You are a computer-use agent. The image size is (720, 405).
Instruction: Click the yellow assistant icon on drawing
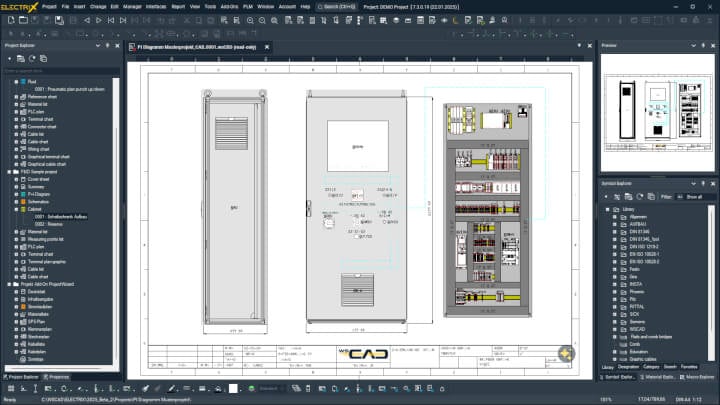point(566,354)
